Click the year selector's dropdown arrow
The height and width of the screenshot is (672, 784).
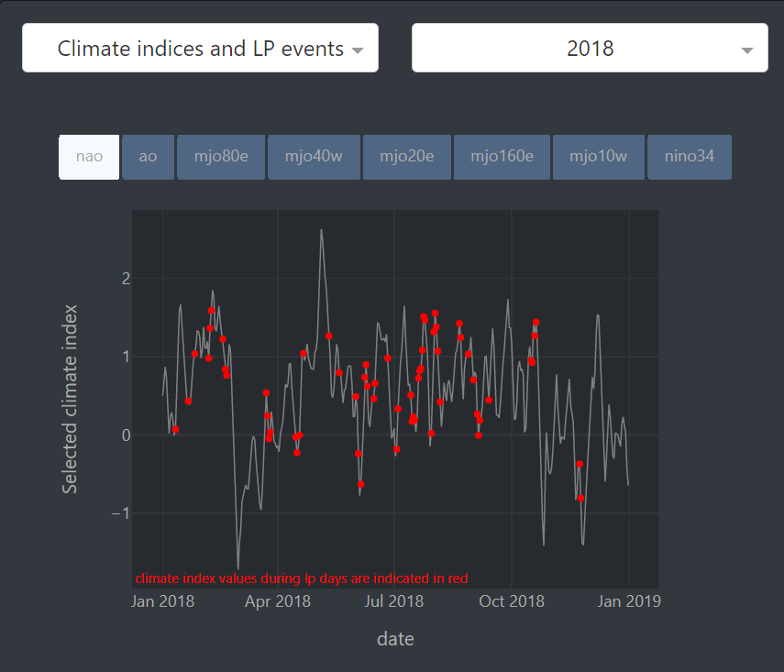747,50
